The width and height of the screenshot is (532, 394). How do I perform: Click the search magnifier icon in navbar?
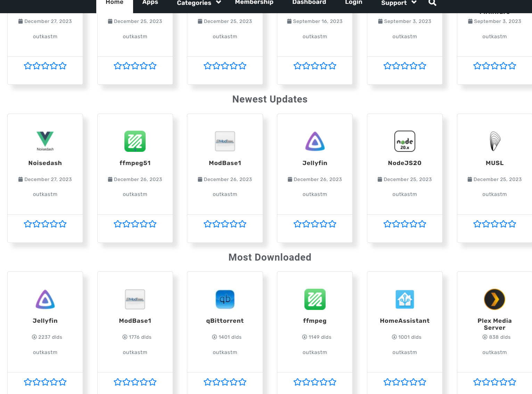tap(432, 3)
